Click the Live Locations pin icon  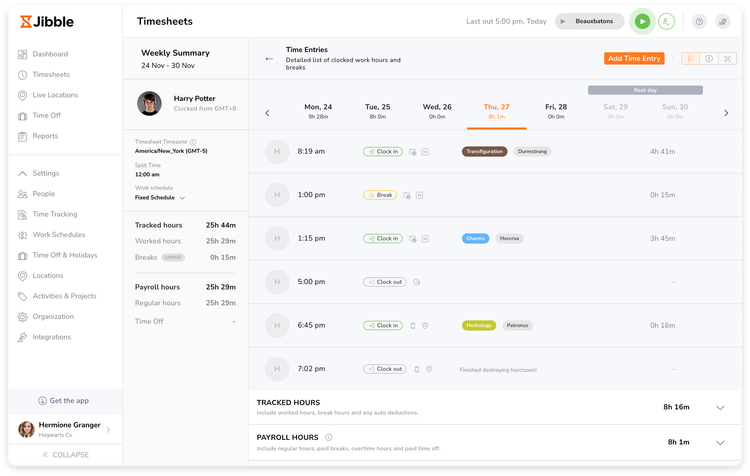click(22, 95)
